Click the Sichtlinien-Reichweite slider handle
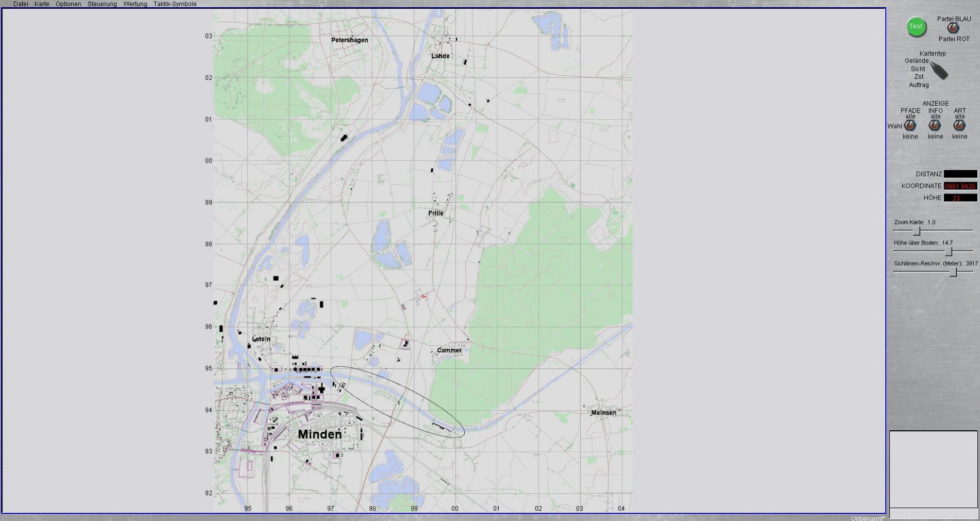 point(953,272)
